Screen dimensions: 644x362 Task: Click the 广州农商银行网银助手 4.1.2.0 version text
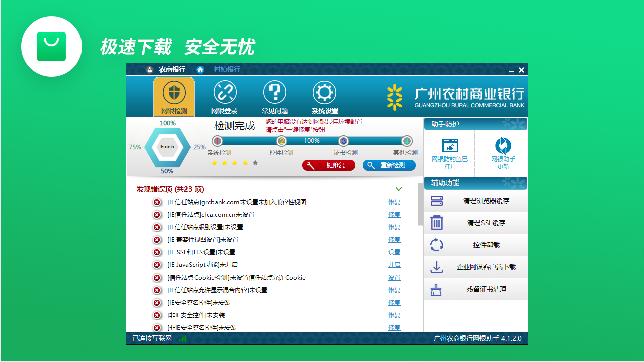click(477, 339)
